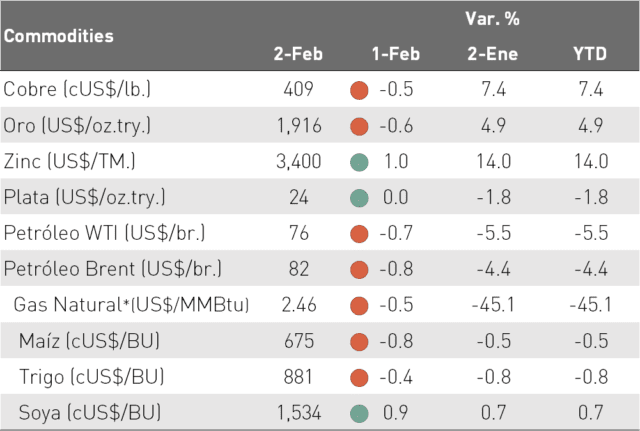640x431 pixels.
Task: Select the Cobre (cUS$/lb.) row label
Action: pos(77,89)
